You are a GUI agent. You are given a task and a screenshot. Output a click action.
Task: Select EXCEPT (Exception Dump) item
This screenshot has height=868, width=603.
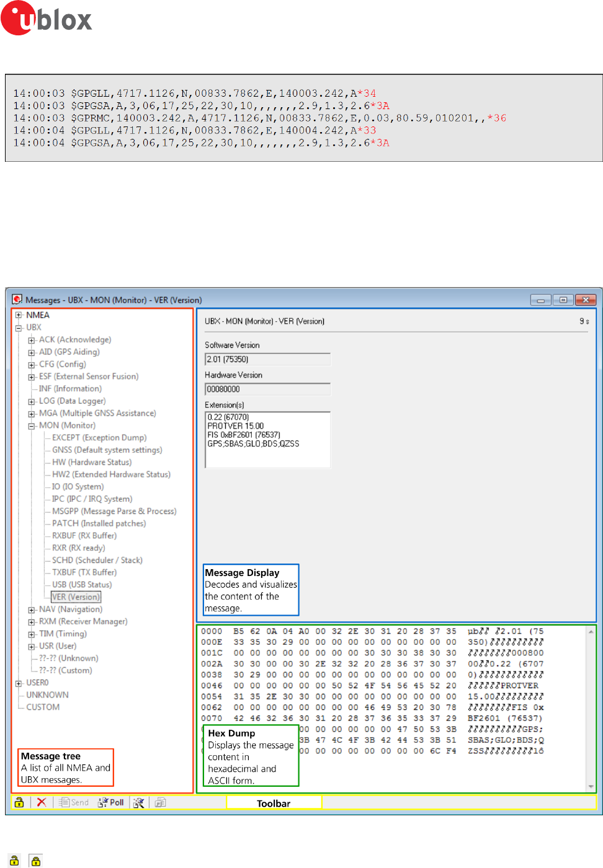tap(99, 438)
